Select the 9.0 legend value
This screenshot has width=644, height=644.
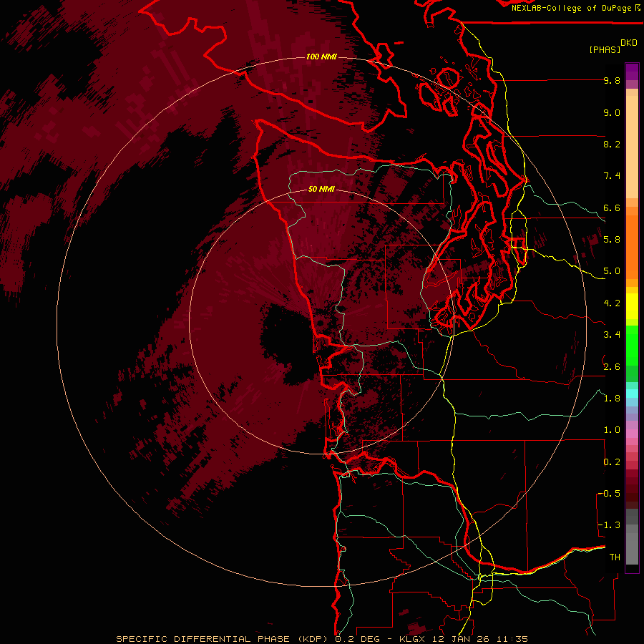pos(612,112)
